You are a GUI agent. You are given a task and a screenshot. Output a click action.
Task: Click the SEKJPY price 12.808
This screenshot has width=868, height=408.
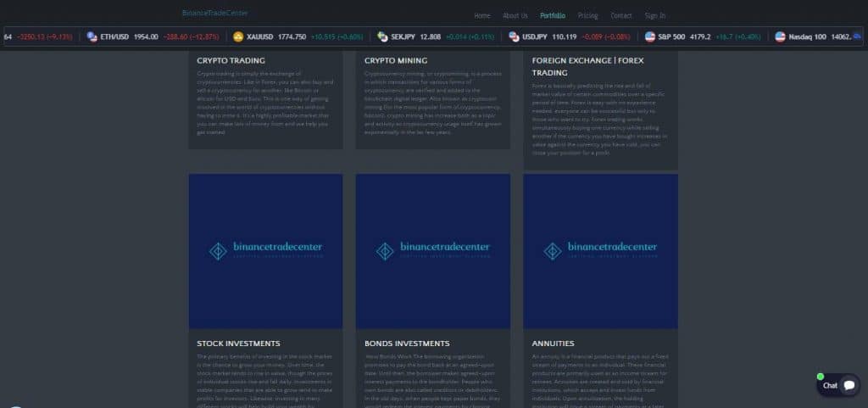[x=430, y=36]
